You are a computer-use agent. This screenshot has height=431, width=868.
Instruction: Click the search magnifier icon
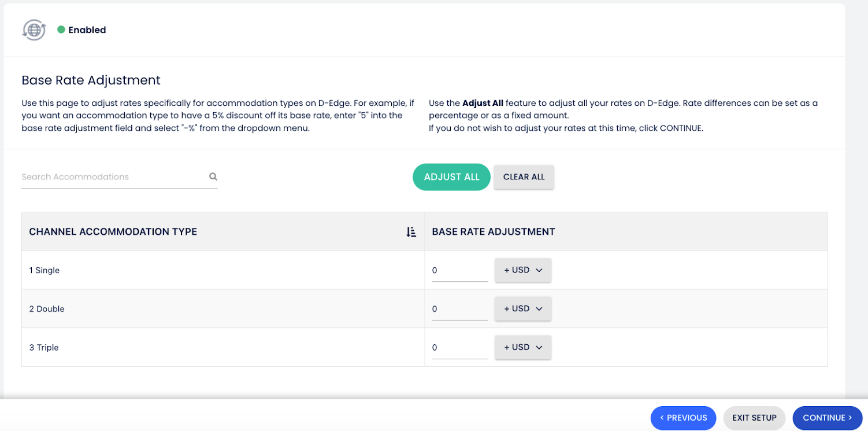point(213,177)
